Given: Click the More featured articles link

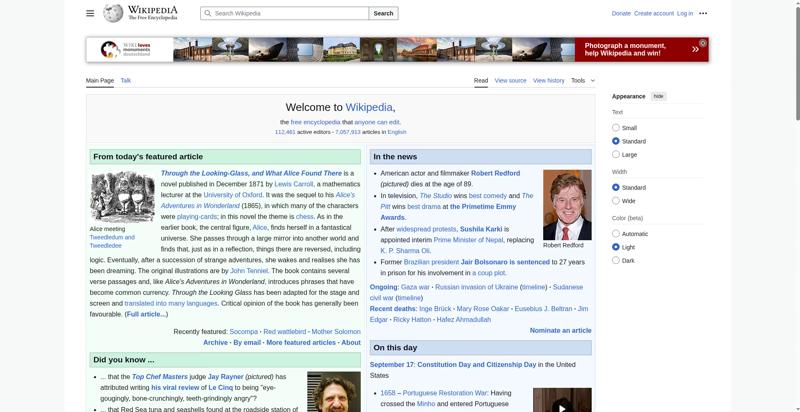Looking at the screenshot, I should click(301, 343).
